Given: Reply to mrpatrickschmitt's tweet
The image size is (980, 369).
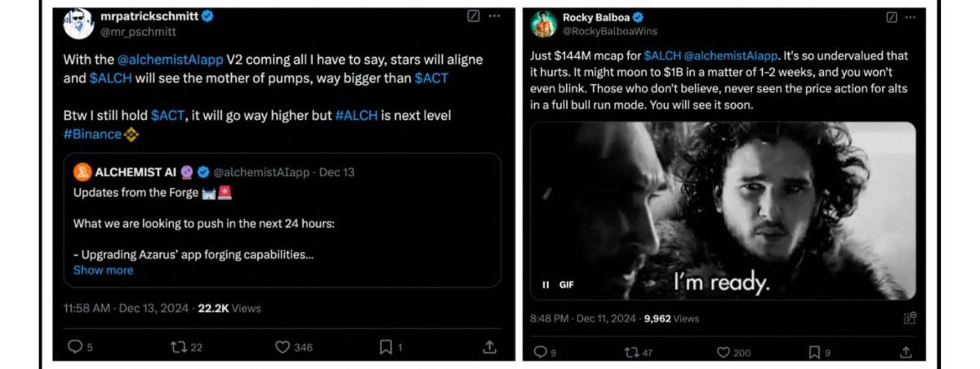Looking at the screenshot, I should (x=74, y=347).
